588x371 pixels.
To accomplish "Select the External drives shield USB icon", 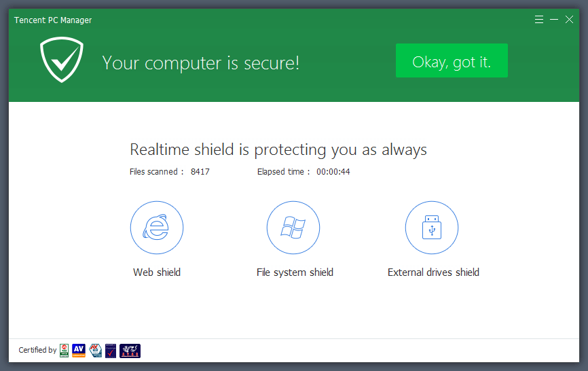I will pos(432,228).
